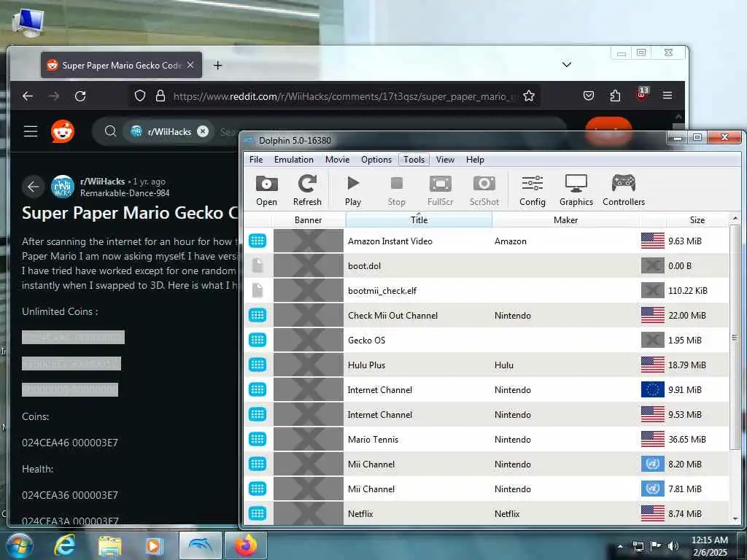Click the Wii channel icon beside Mario Tennis
Viewport: 747px width, 560px height.
click(x=258, y=439)
